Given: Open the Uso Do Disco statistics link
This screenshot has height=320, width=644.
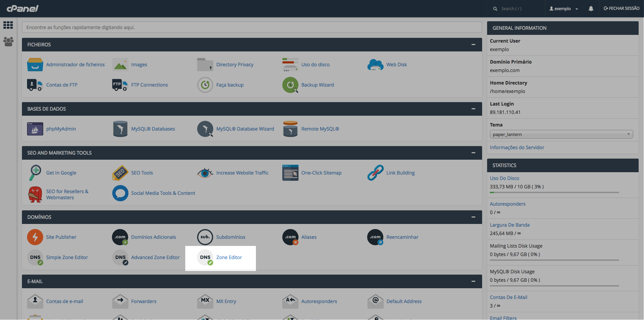Looking at the screenshot, I should [504, 178].
